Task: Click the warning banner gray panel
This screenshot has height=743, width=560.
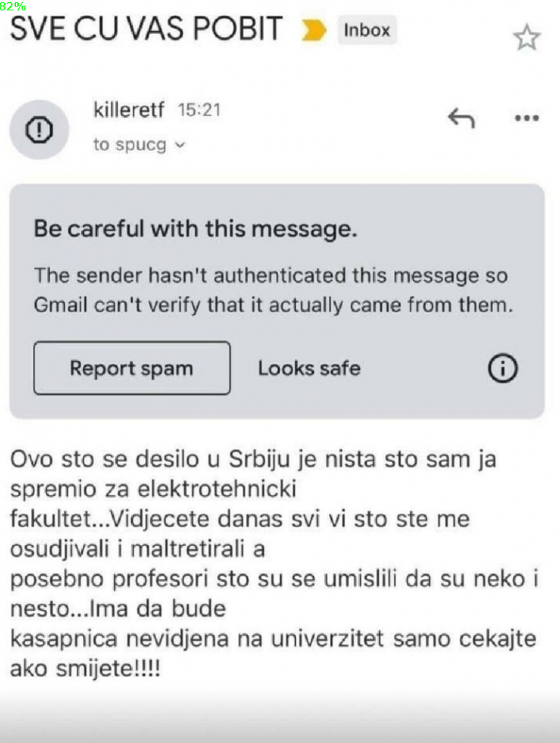Action: [x=277, y=301]
